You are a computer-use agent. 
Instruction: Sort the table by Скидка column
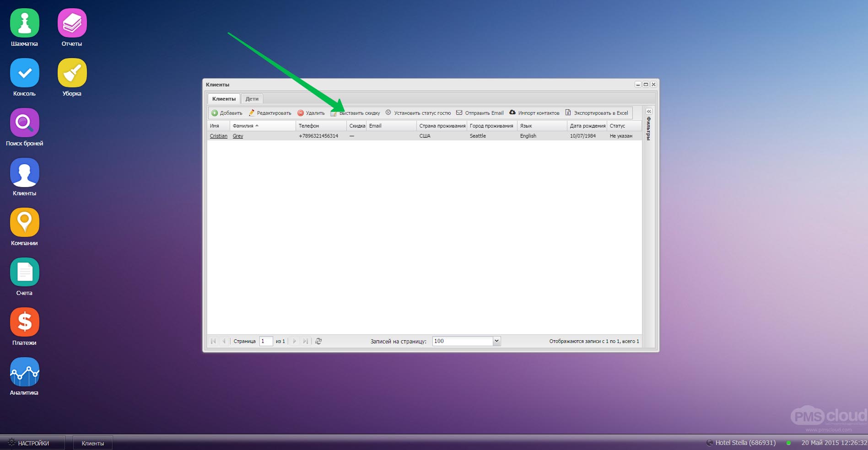(x=357, y=125)
